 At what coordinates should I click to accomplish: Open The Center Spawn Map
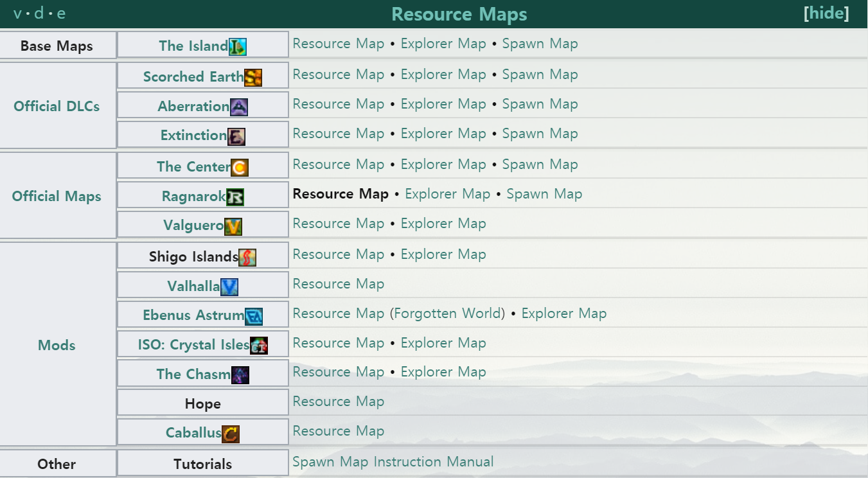[x=540, y=164]
